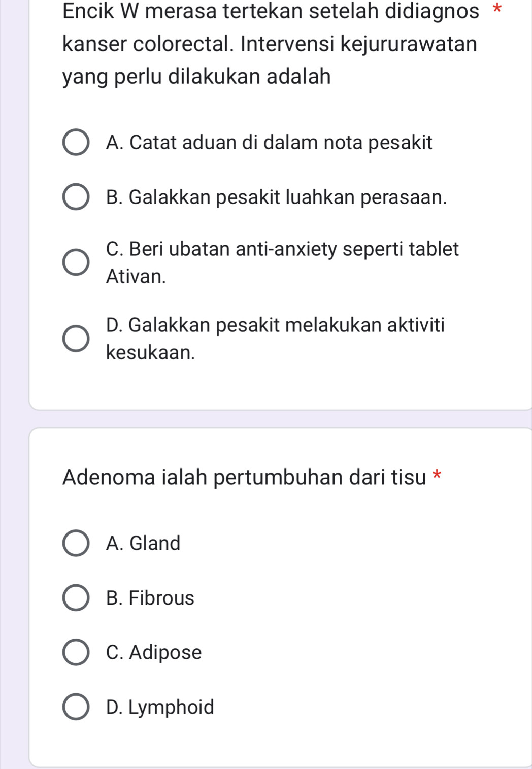Click the answer text mentioning tablet Ativan
Screen dimensions: 532x769
pos(282,262)
